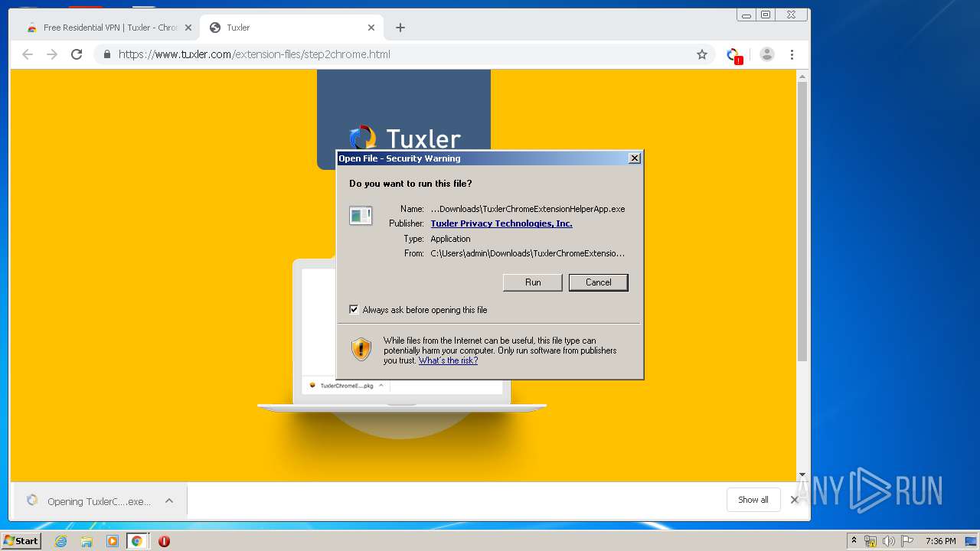The image size is (980, 551).
Task: Click the From path C:\Users\admin\Downloads text
Action: point(528,253)
